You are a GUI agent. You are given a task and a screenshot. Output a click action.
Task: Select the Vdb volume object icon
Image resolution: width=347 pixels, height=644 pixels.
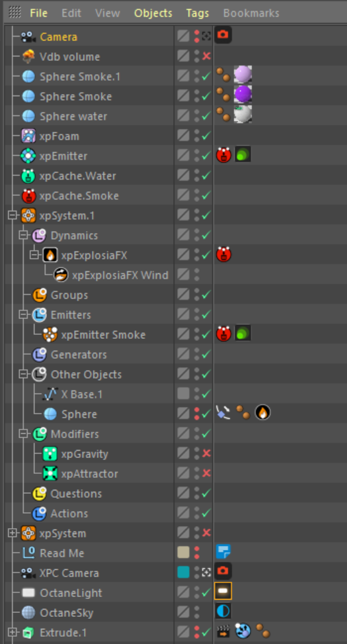(28, 57)
